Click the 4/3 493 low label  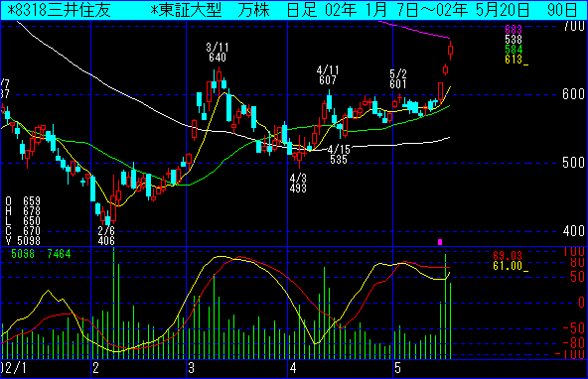298,184
